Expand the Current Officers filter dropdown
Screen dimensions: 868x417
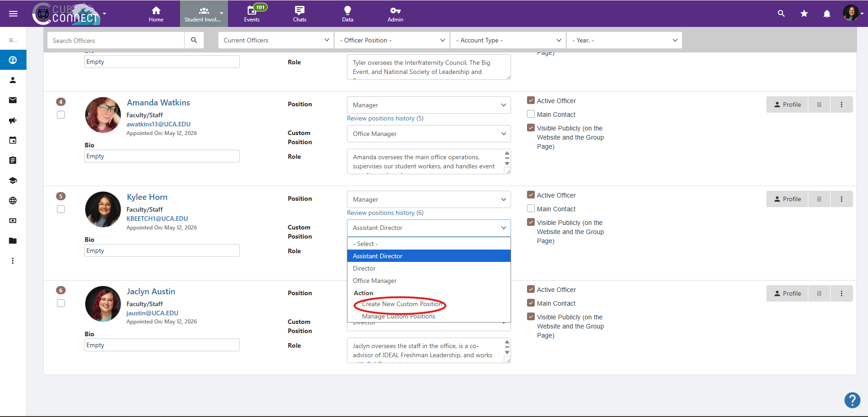pyautogui.click(x=276, y=40)
